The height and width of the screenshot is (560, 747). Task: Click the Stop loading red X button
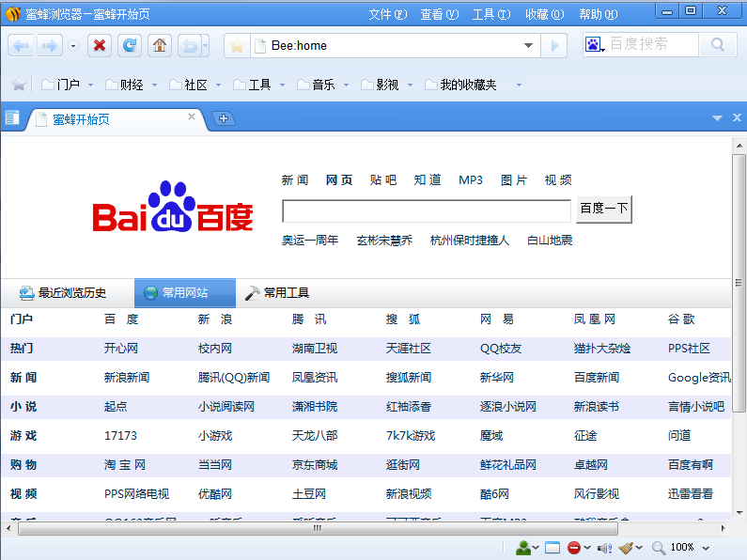[100, 45]
